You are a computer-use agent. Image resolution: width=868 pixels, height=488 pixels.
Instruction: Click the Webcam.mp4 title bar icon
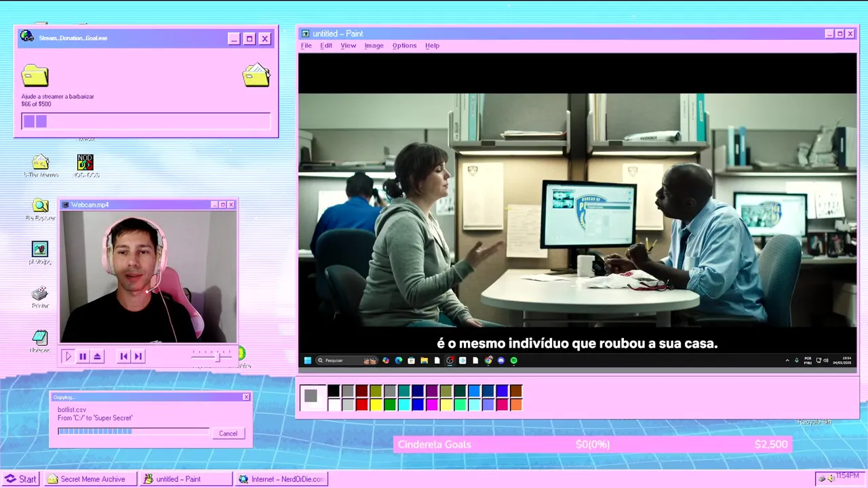pyautogui.click(x=65, y=205)
